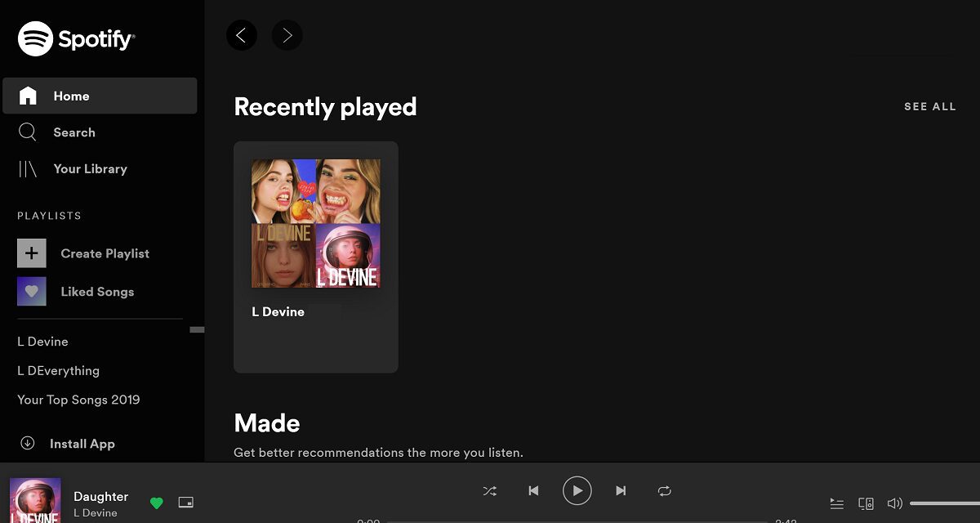Open the Home page in sidebar
The height and width of the screenshot is (523, 980).
(x=100, y=96)
